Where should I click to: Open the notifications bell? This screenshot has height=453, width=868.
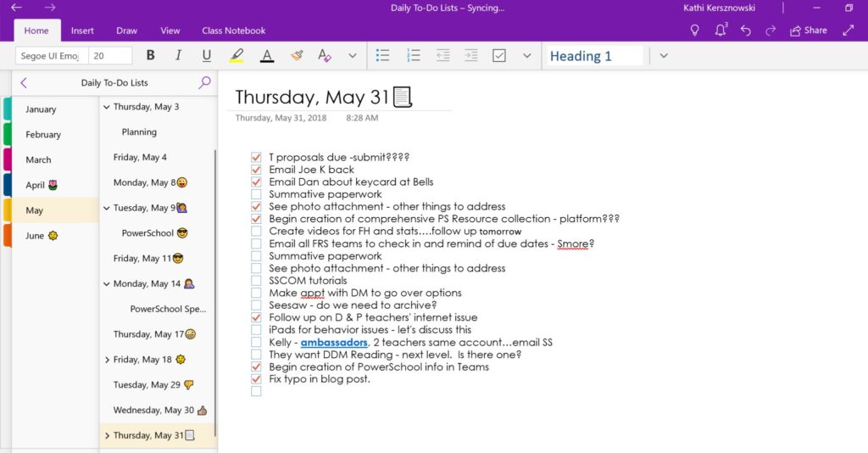pos(721,31)
